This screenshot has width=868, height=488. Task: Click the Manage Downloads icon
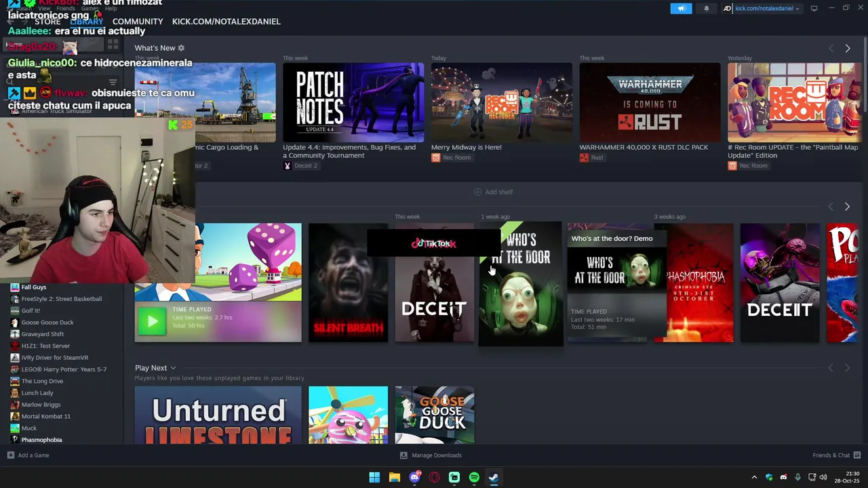403,455
